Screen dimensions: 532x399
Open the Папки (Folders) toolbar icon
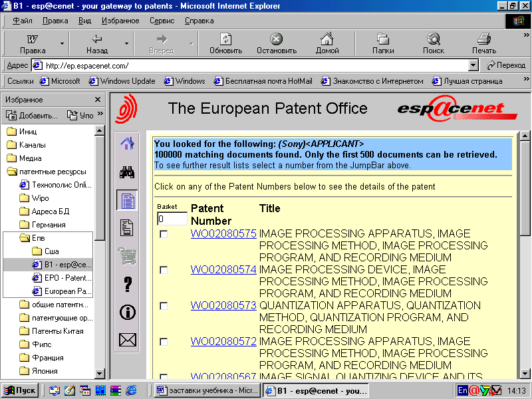pos(383,39)
